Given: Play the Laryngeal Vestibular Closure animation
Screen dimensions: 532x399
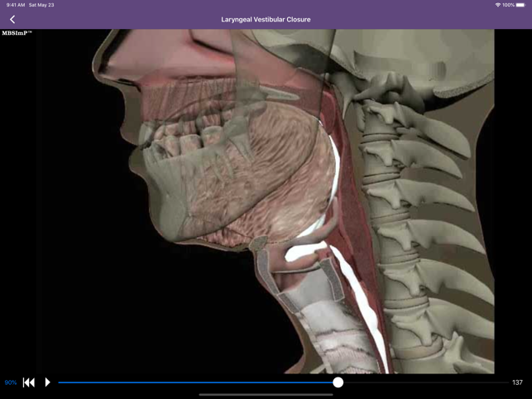Looking at the screenshot, I should (x=47, y=382).
